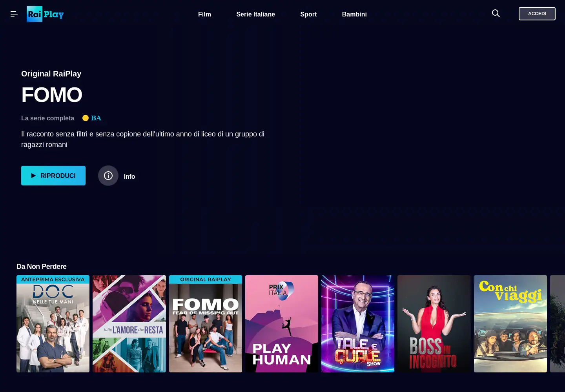Image resolution: width=565 pixels, height=392 pixels.
Task: Navigate to Sport section
Action: tap(308, 14)
